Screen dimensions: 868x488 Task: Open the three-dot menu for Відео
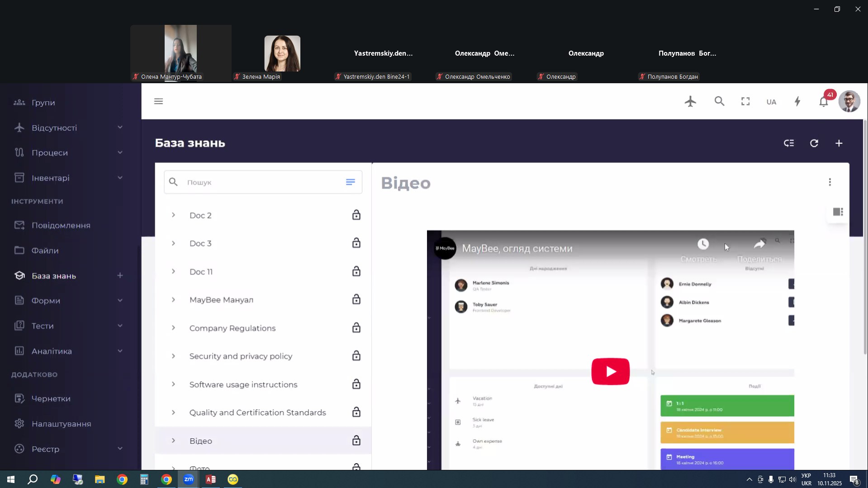(x=830, y=182)
